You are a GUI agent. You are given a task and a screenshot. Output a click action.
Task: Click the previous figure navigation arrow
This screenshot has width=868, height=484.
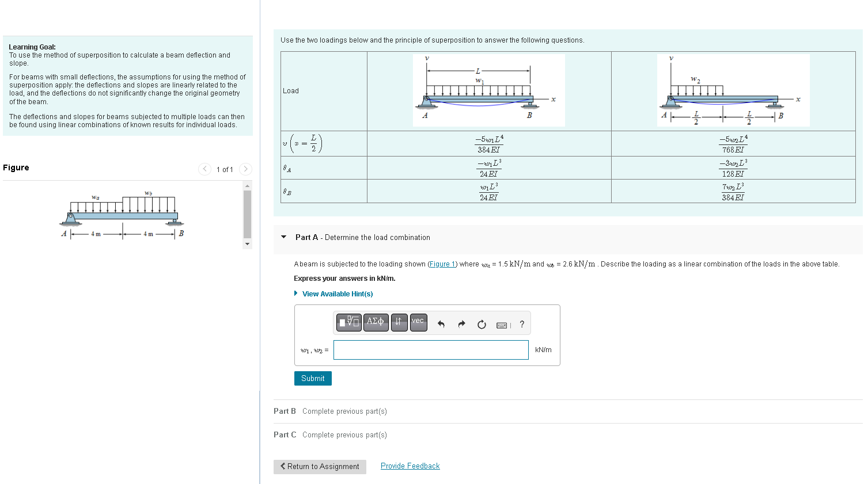(204, 169)
